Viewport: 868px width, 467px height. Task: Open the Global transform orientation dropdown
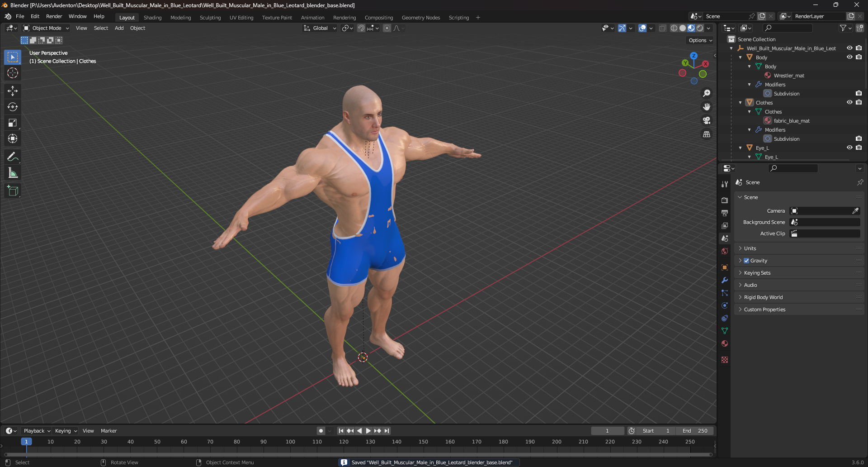click(x=320, y=28)
